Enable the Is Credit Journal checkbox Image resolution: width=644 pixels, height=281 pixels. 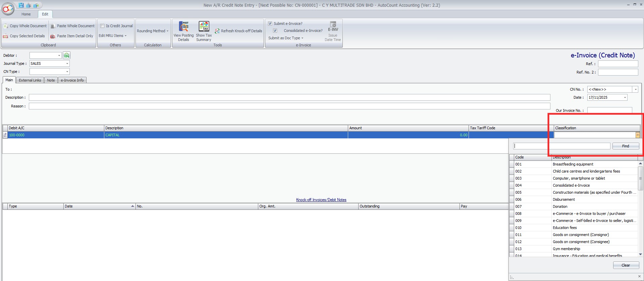point(103,26)
